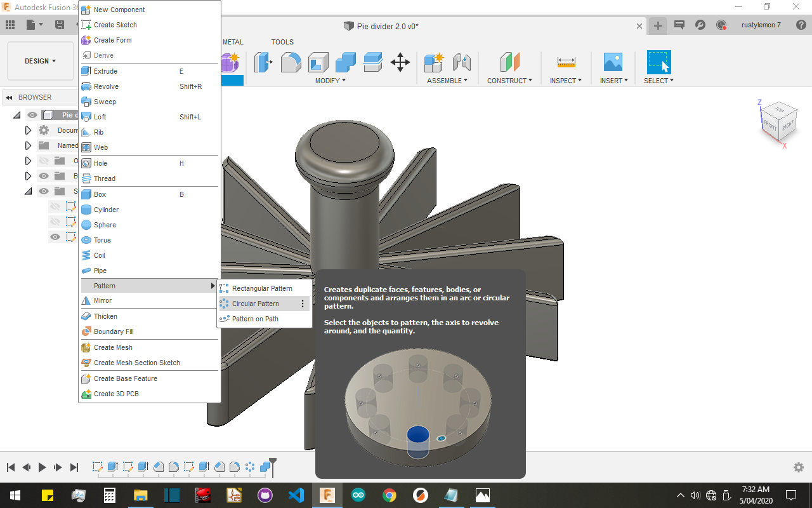The image size is (812, 508).
Task: Hide the B folder with the eye icon
Action: coord(44,176)
